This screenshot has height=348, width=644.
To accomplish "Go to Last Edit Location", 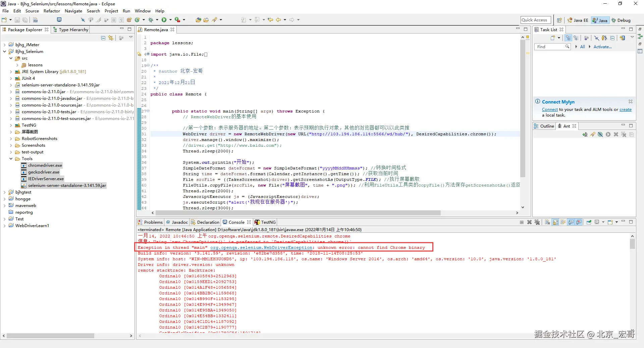I will tap(270, 20).
